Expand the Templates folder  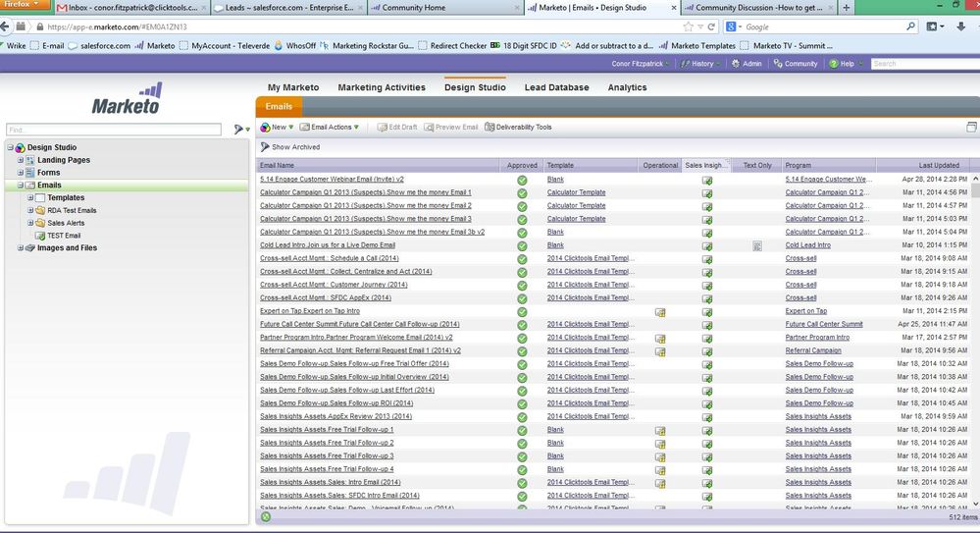30,197
